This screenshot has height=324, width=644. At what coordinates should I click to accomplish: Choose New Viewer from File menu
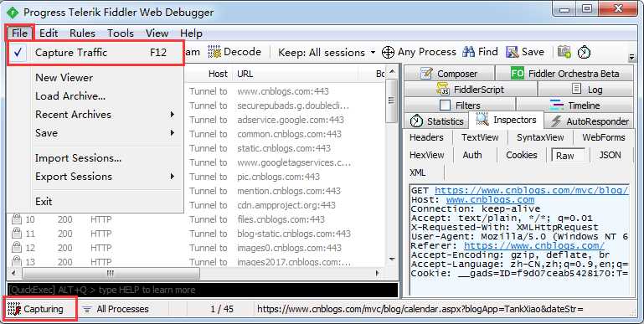pyautogui.click(x=64, y=78)
